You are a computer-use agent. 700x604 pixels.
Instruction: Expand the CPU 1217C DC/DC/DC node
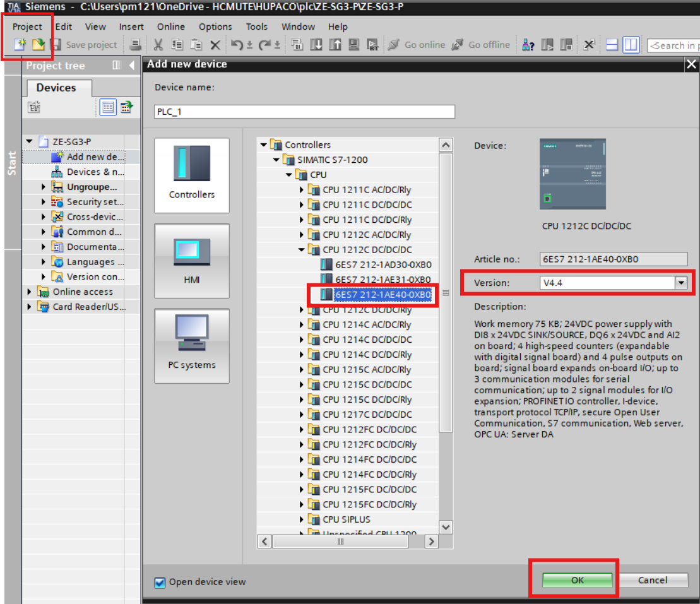[x=301, y=415]
